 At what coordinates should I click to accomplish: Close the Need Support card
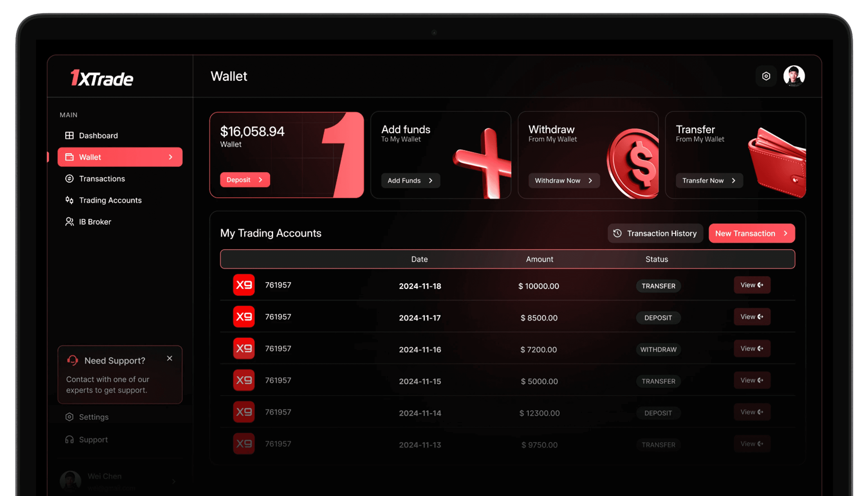point(170,358)
